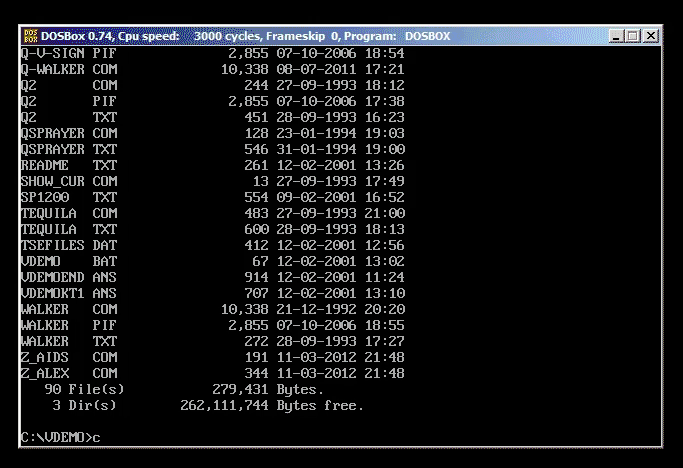Click the WALKER PIF file name

68,326
